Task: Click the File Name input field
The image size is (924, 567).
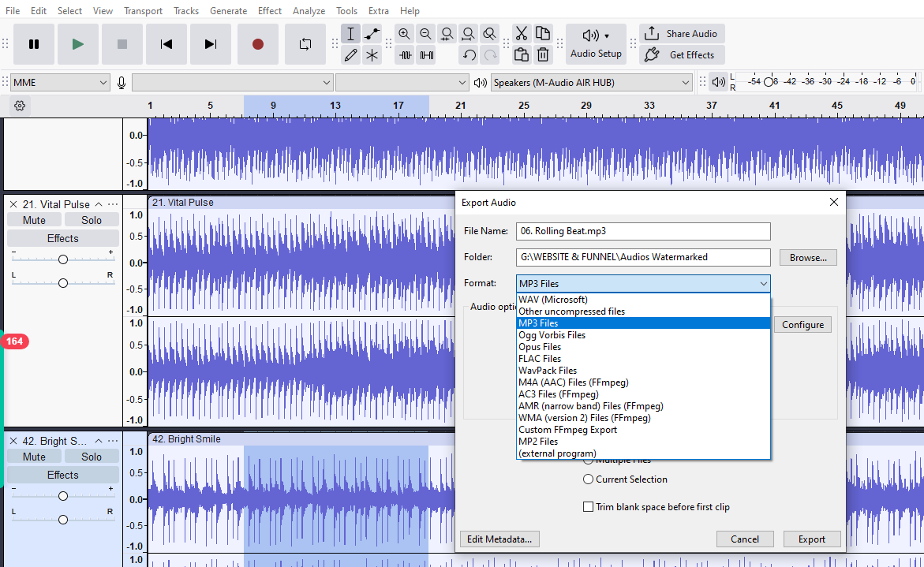Action: 643,231
